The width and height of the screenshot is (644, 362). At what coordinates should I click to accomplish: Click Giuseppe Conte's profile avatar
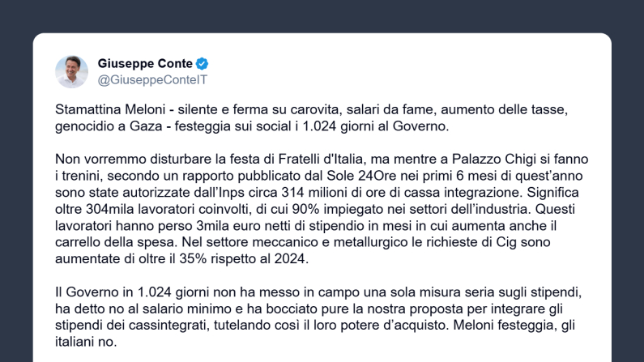coord(71,71)
